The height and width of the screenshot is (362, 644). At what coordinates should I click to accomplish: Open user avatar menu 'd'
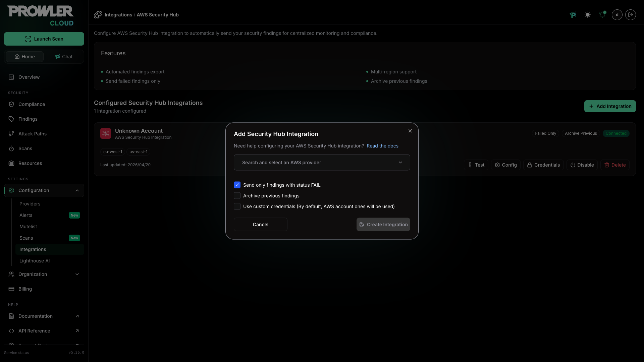tap(617, 15)
